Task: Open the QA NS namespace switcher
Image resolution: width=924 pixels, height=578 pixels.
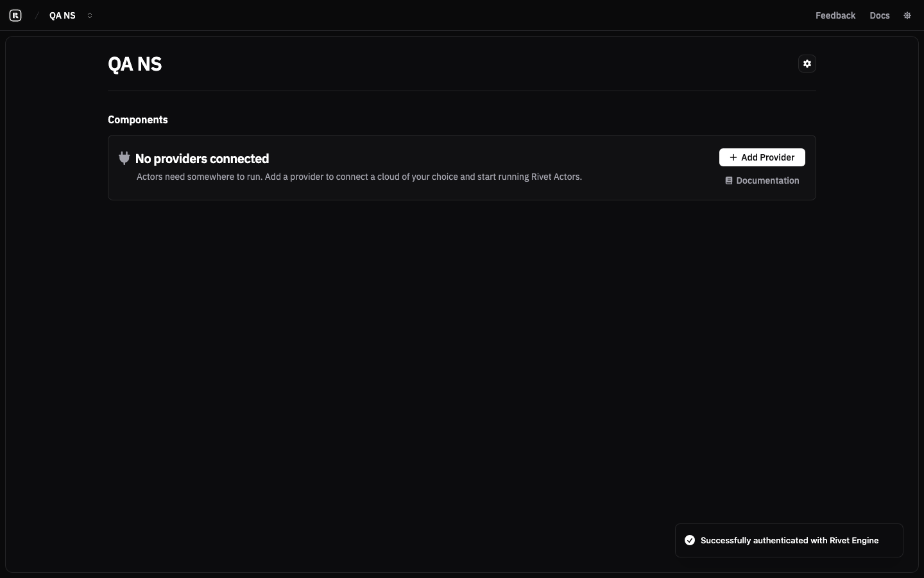Action: [x=71, y=15]
